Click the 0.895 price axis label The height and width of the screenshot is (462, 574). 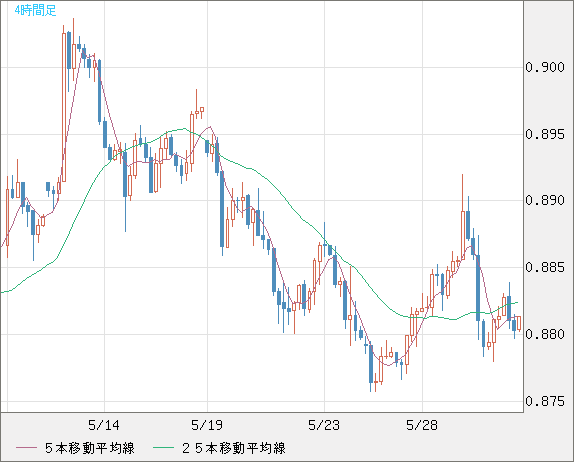(545, 134)
